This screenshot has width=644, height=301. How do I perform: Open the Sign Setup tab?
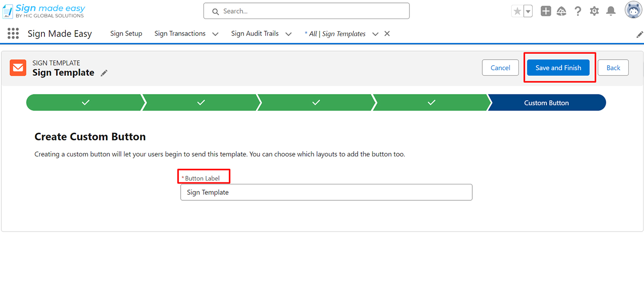pos(126,34)
